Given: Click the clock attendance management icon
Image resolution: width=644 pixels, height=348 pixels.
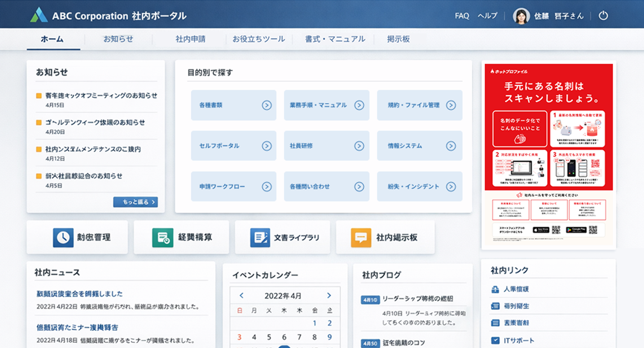Looking at the screenshot, I should (63, 237).
